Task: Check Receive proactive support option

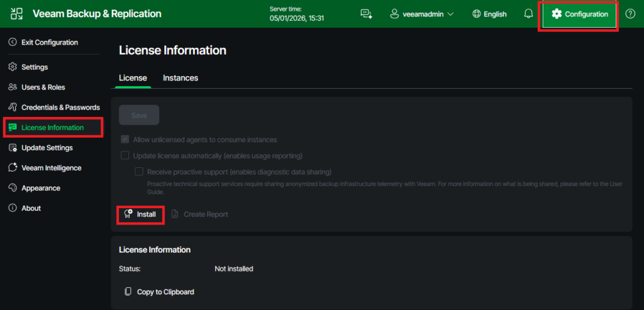Action: click(140, 172)
